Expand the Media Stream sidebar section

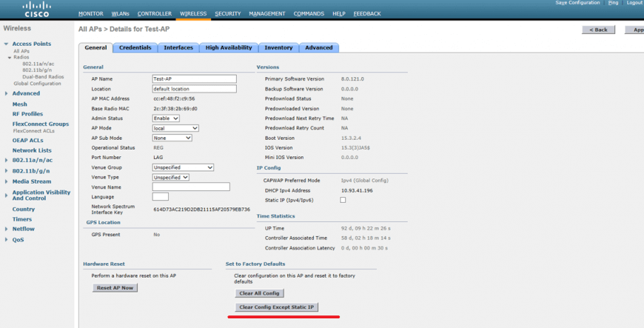[6, 181]
